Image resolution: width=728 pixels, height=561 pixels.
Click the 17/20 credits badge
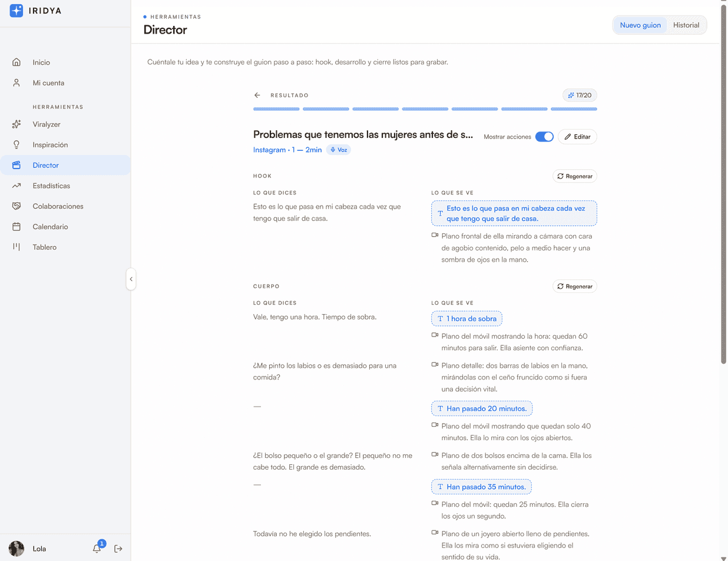coord(580,95)
